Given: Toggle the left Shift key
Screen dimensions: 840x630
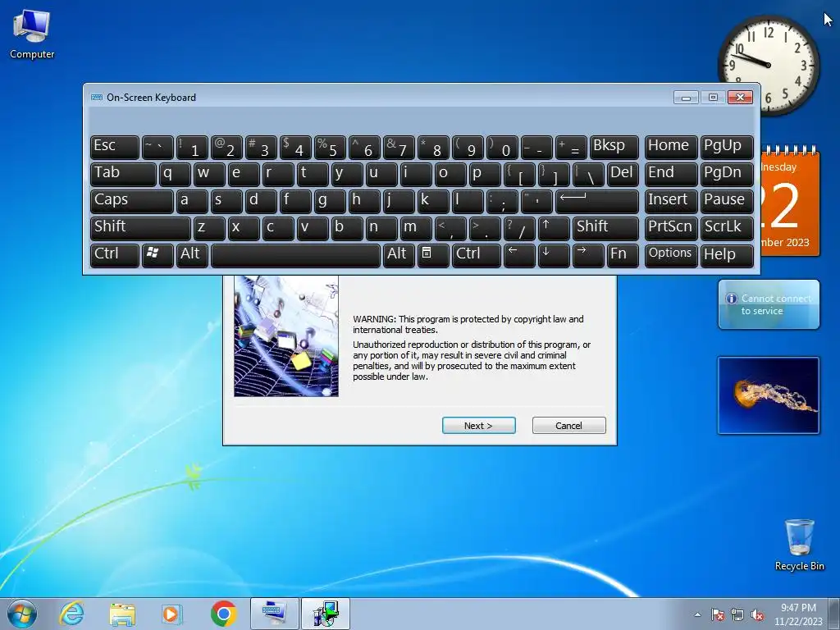Looking at the screenshot, I should (140, 228).
